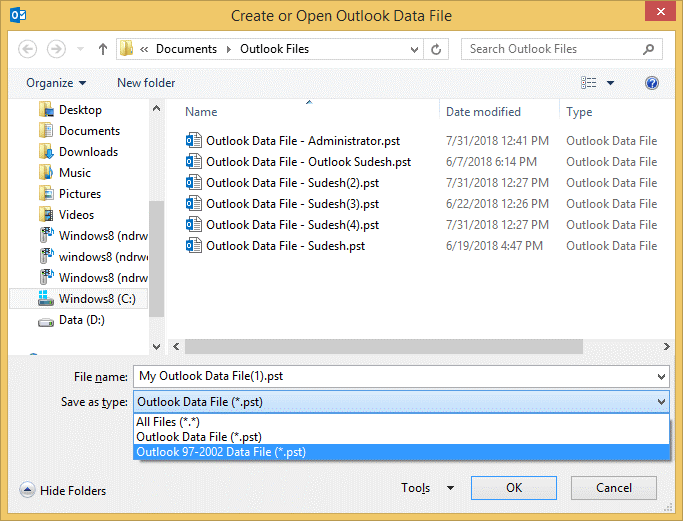The image size is (683, 521).
Task: Select Outlook Data File - Sudesh(4).pst
Action: point(292,224)
